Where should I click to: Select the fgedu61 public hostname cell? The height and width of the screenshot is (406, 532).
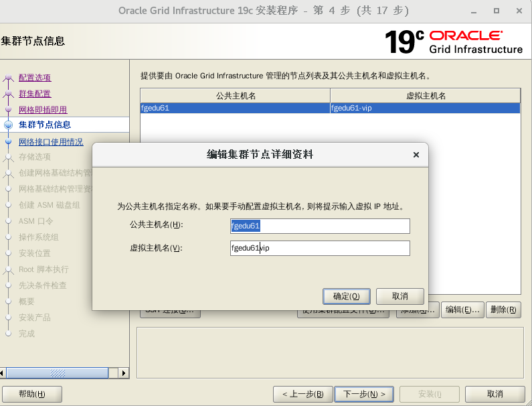click(235, 108)
